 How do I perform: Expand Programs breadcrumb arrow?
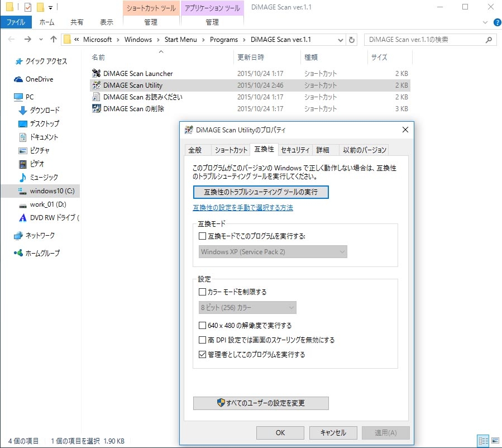pyautogui.click(x=244, y=40)
